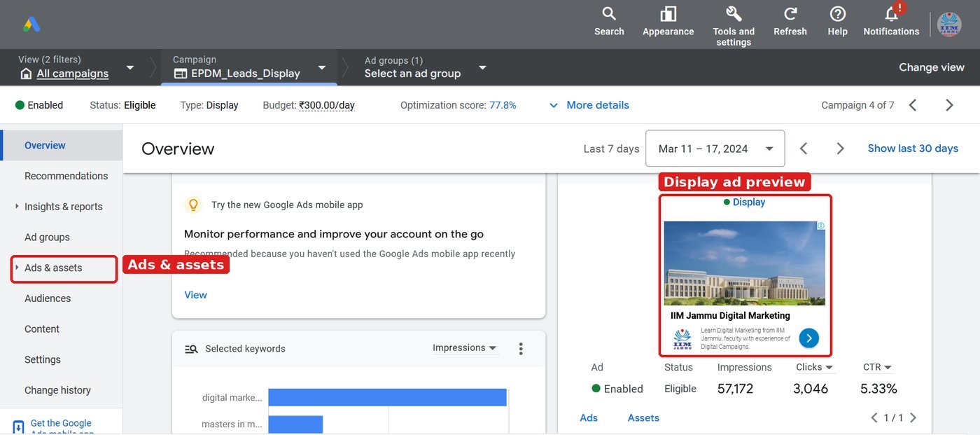Open the Appearance menu
Viewport: 980px width, 435px height.
[x=668, y=22]
